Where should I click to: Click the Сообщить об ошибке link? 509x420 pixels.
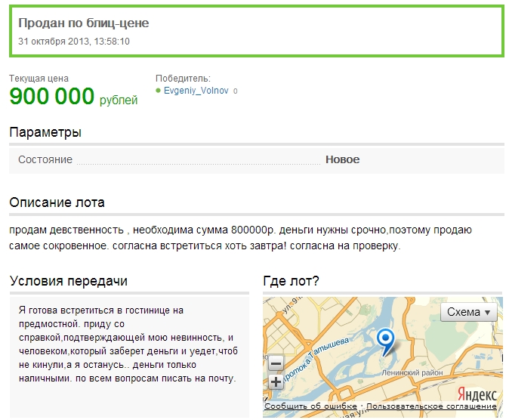click(312, 406)
